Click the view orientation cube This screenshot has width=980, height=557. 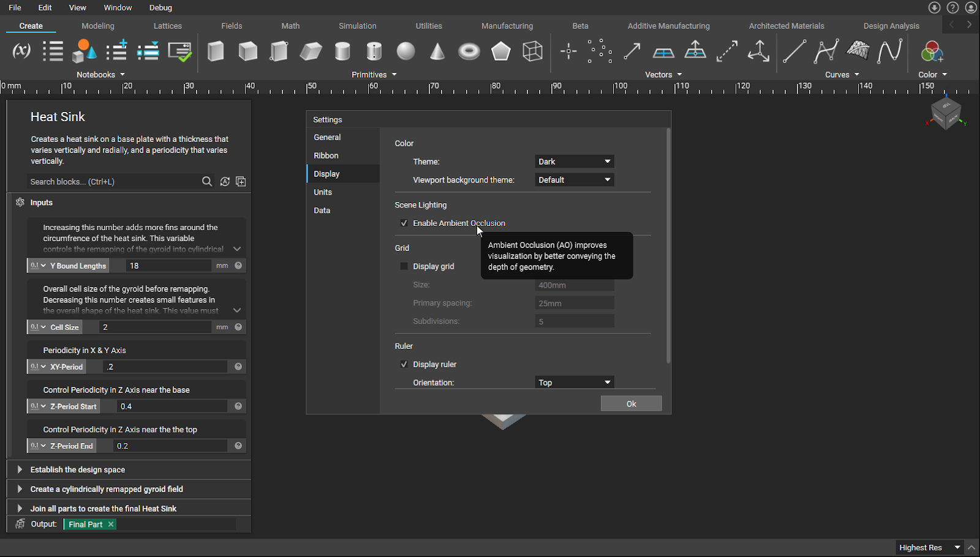[x=946, y=113]
